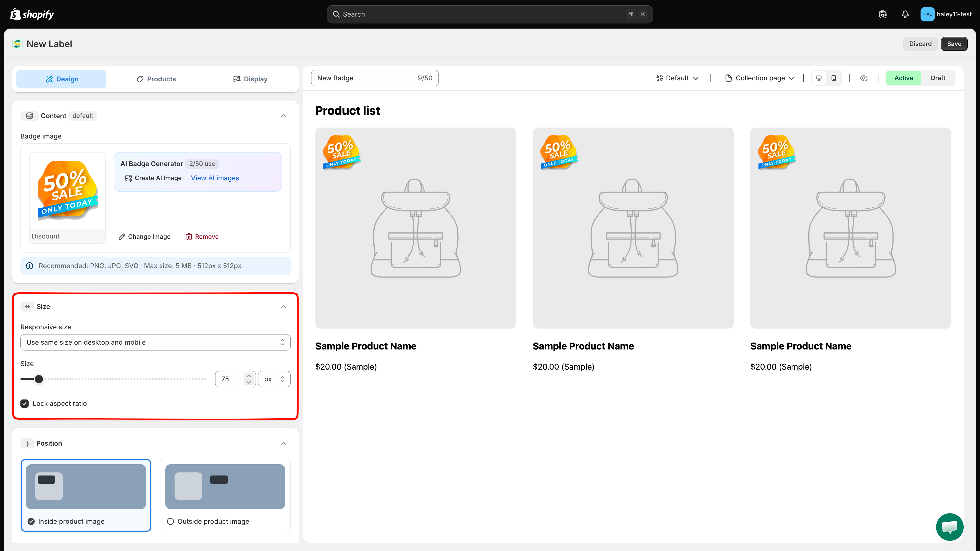Screen dimensions: 980x551
Task: Select Inside product image option
Action: pyautogui.click(x=86, y=495)
